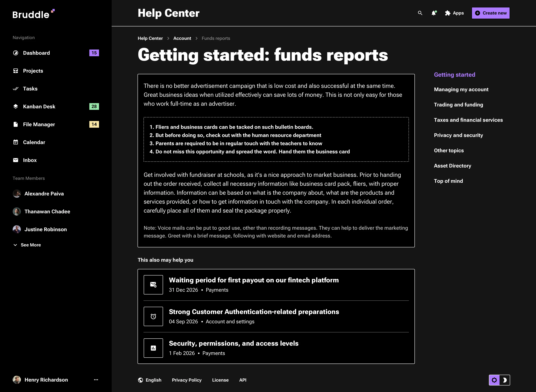Select the Inbox icon in sidebar
536x392 pixels.
tap(15, 160)
